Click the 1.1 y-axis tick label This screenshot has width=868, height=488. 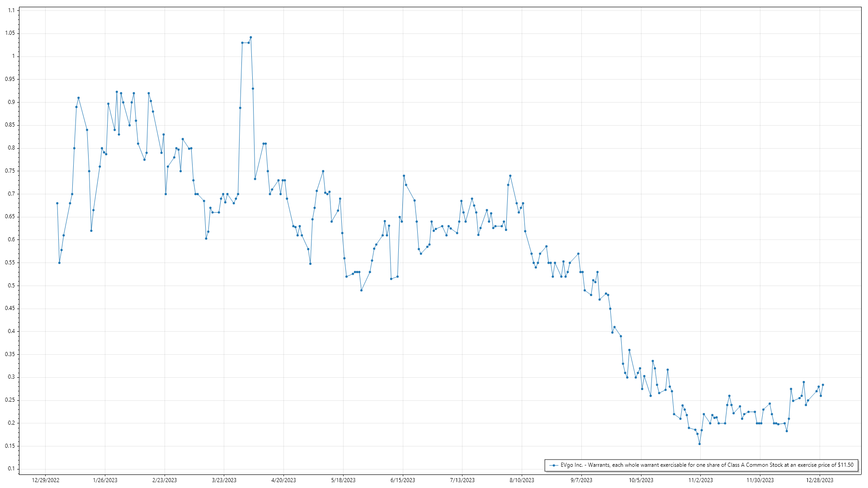pyautogui.click(x=11, y=10)
